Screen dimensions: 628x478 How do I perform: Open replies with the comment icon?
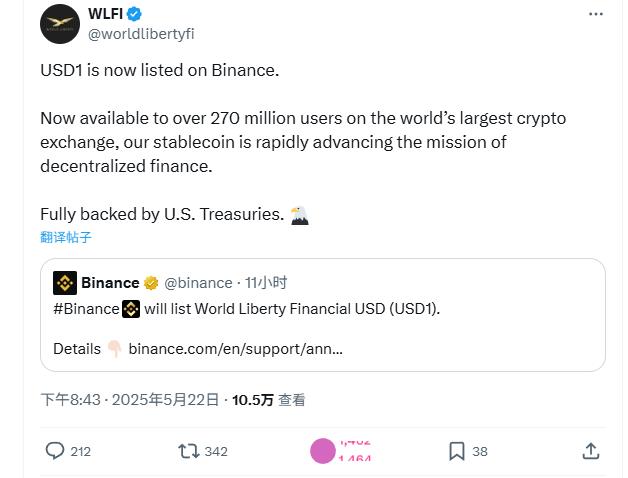(x=55, y=451)
